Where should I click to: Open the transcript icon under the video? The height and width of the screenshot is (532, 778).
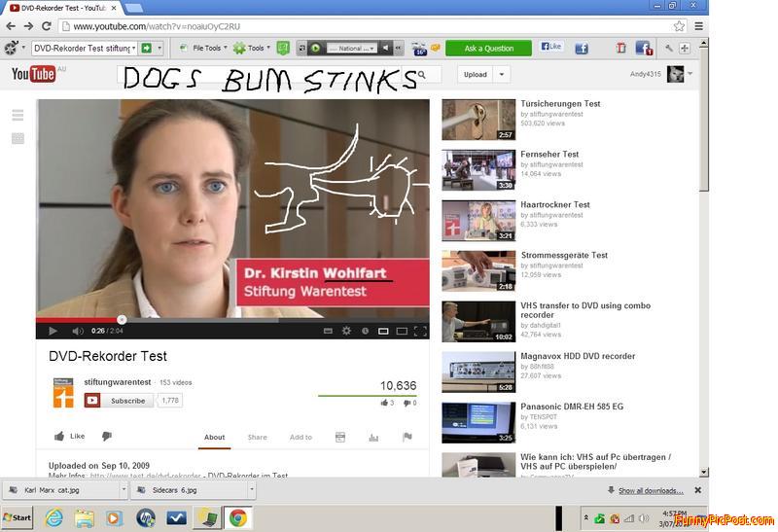[x=340, y=438]
